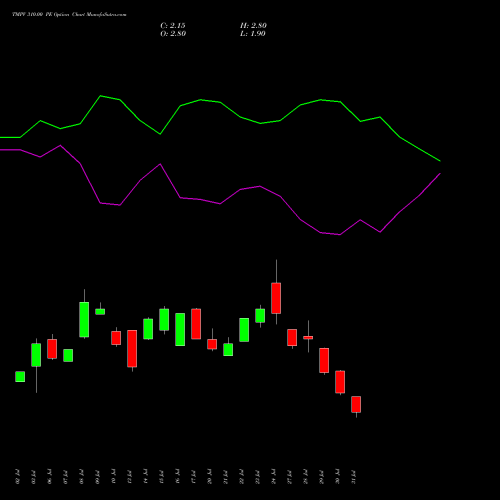The width and height of the screenshot is (500, 500).
Task: Click the small doji candle for 28 Jul
Action: coord(308,337)
